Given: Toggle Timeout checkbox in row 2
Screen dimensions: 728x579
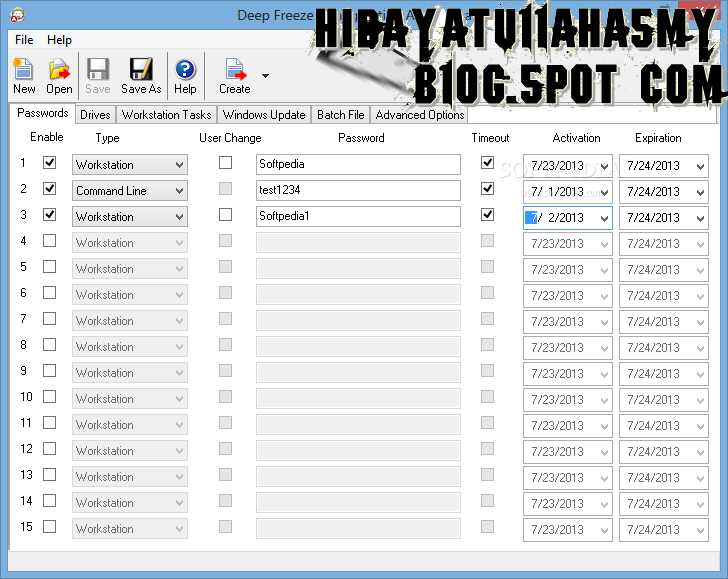Looking at the screenshot, I should [488, 189].
